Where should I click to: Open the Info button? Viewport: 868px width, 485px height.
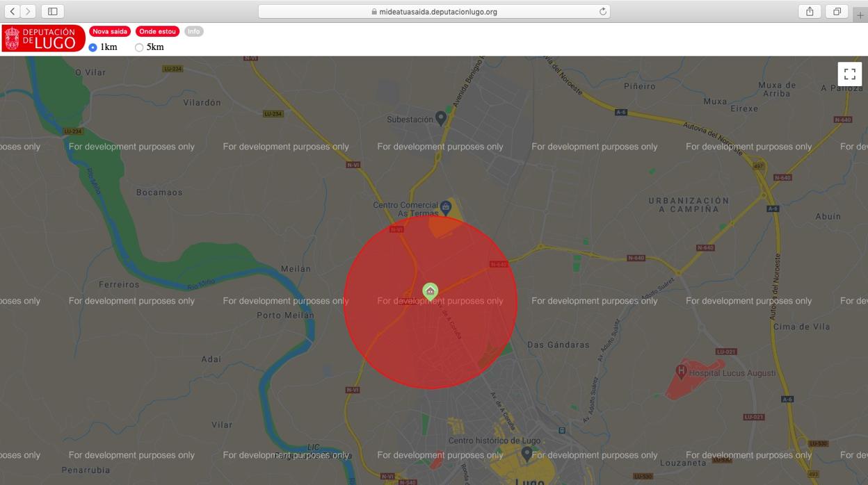click(x=193, y=31)
